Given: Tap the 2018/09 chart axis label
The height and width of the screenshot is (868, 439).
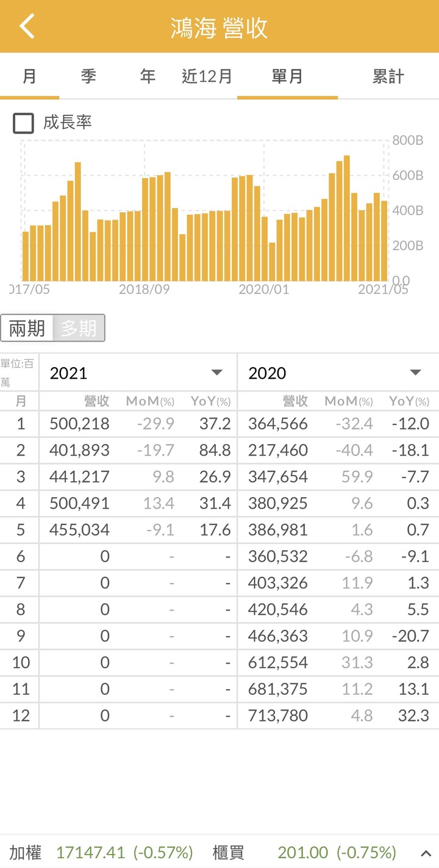Looking at the screenshot, I should click(145, 289).
